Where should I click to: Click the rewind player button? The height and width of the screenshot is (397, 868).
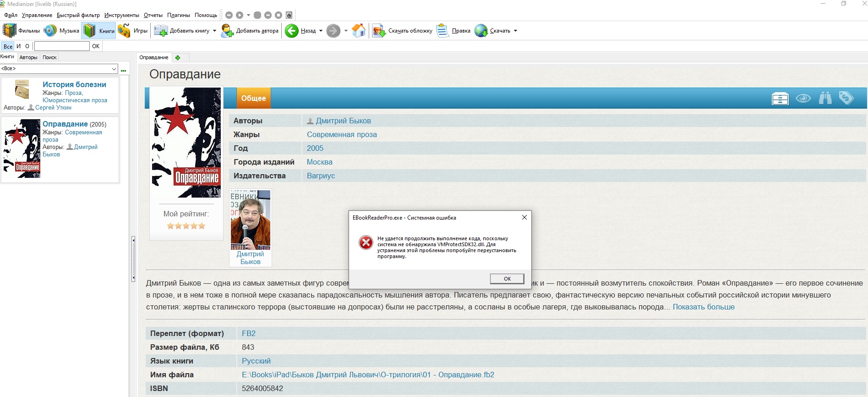tap(229, 15)
